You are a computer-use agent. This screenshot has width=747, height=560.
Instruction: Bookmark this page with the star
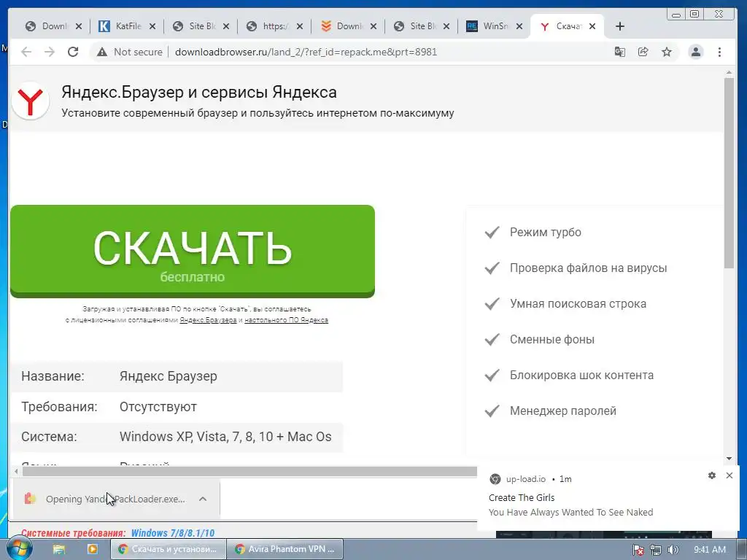pyautogui.click(x=667, y=52)
